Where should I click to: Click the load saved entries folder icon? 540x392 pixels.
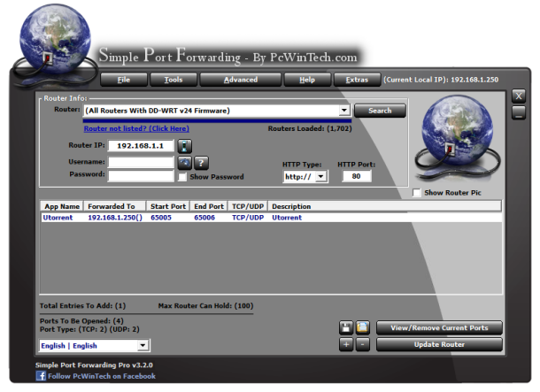(x=362, y=327)
